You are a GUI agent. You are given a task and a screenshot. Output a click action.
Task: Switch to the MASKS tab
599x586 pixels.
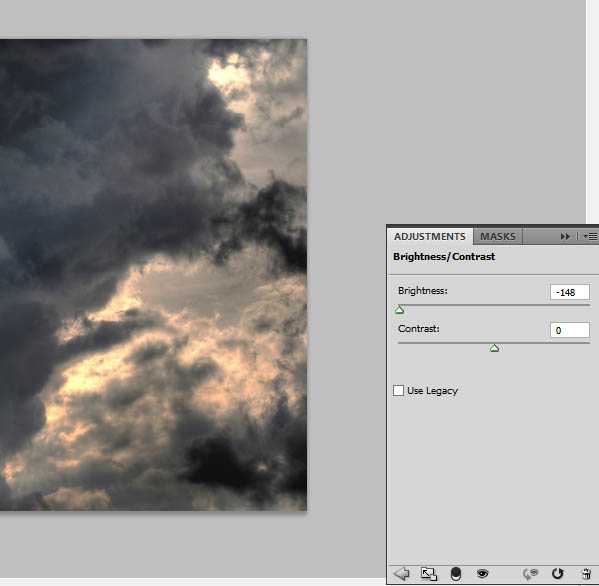(x=497, y=236)
